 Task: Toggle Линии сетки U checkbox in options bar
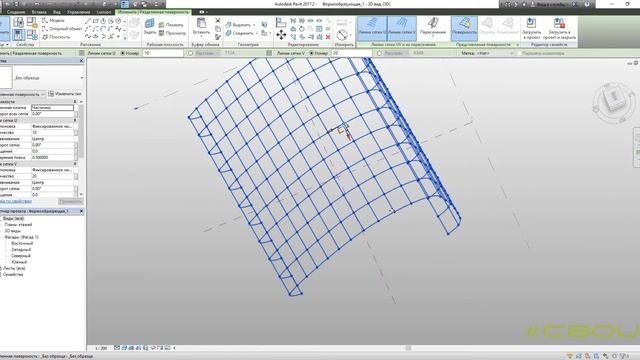pos(82,53)
